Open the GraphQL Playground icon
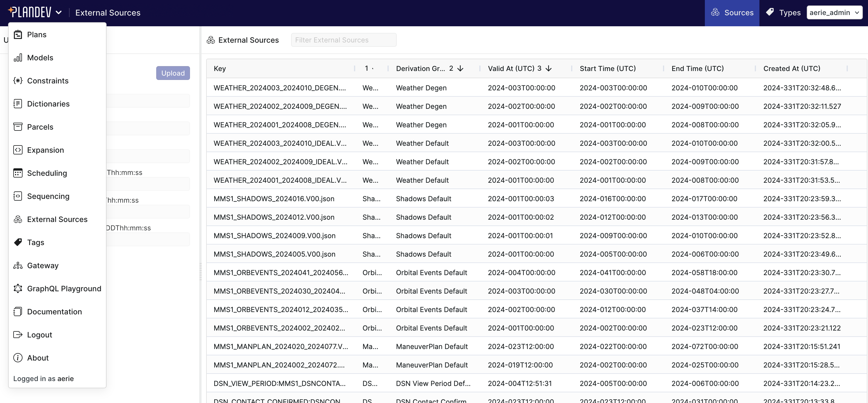Viewport: 868px width, 403px height. click(18, 288)
